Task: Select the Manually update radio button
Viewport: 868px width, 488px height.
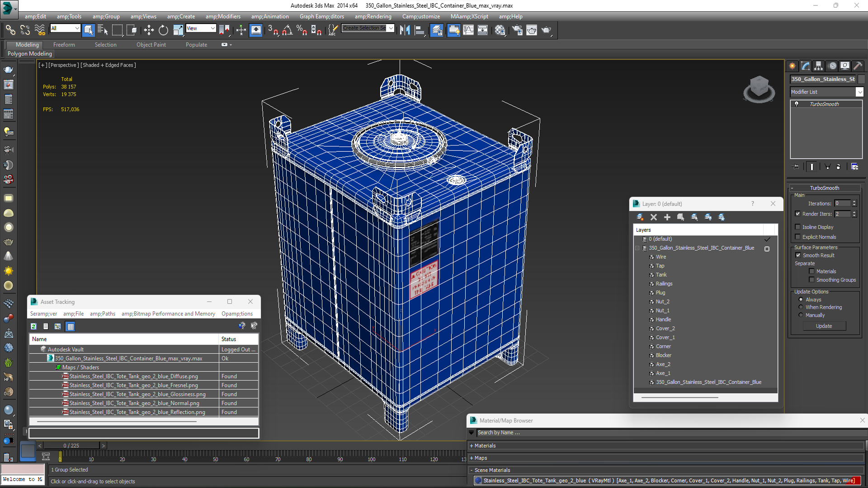Action: point(801,315)
